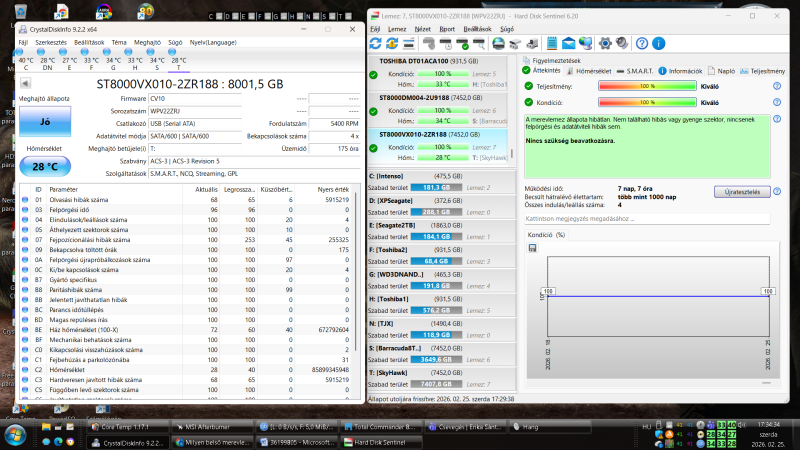
Task: Click the Teljesítmény 100 % progress bar
Action: click(647, 86)
